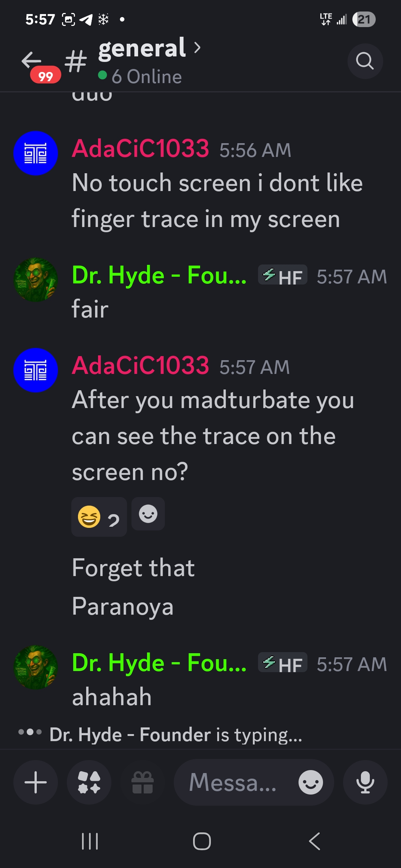The width and height of the screenshot is (401, 868).
Task: Toggle the laughing emoji reaction
Action: point(99,517)
